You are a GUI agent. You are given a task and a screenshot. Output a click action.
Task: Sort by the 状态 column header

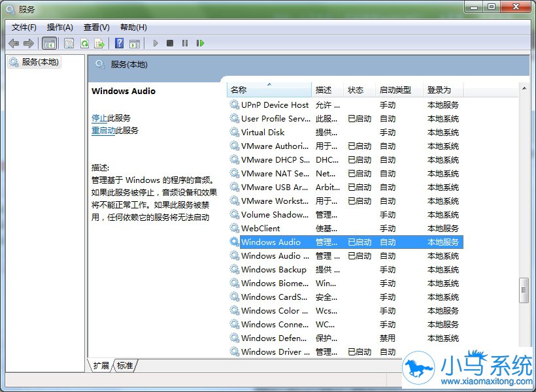(360, 90)
